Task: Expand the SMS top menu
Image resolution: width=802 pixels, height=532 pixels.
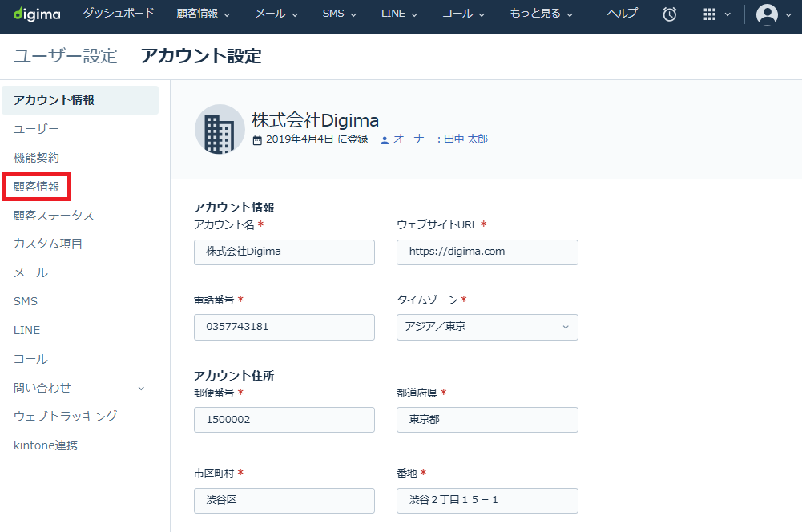Action: pyautogui.click(x=339, y=14)
